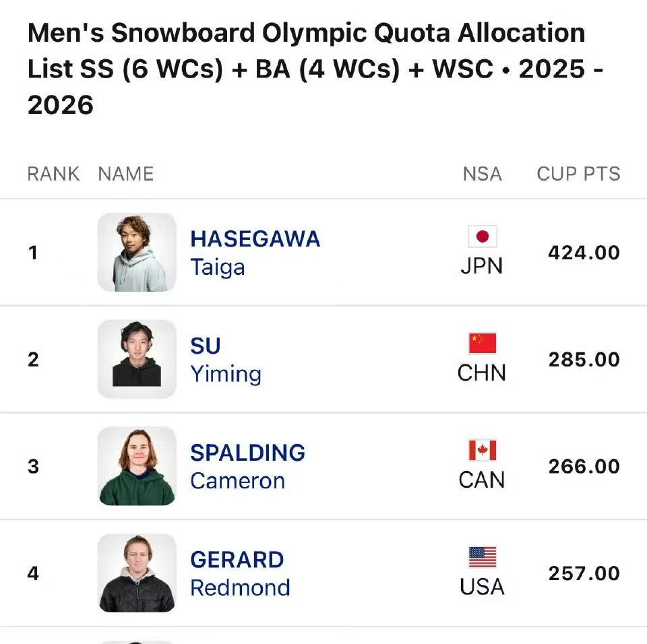The image size is (647, 644).
Task: Click the JPN country code label
Action: (x=482, y=266)
